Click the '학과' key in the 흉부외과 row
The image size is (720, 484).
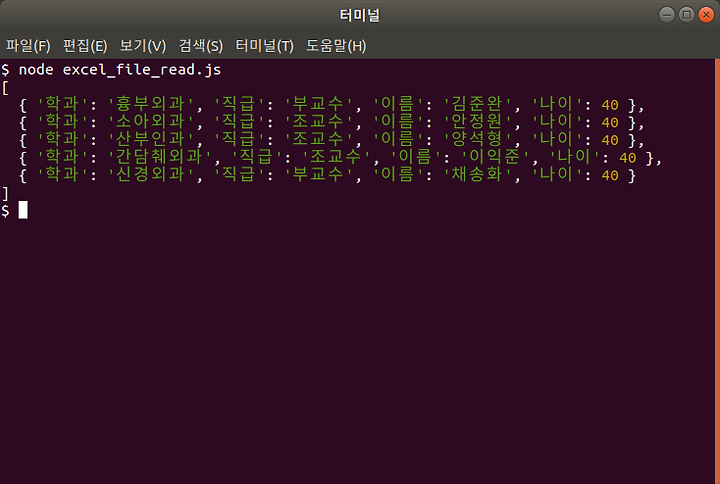(x=62, y=104)
